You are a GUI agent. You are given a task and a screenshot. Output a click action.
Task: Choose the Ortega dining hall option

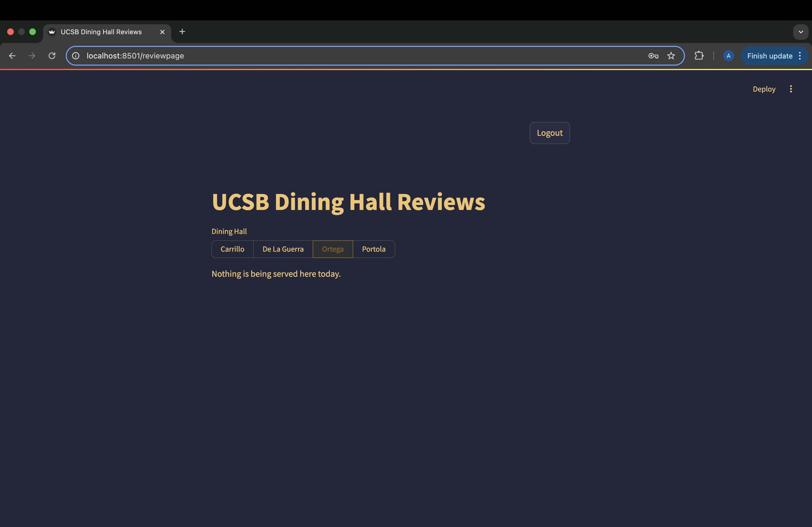click(333, 249)
